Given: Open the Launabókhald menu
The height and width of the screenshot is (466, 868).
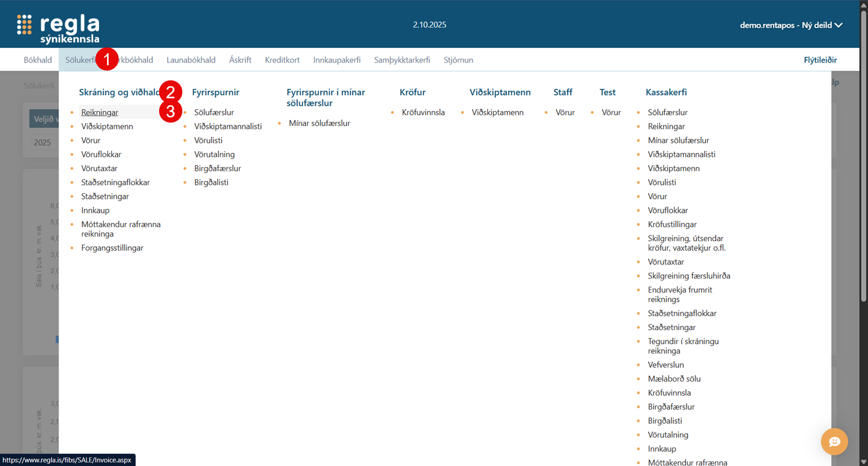Looking at the screenshot, I should click(x=191, y=60).
